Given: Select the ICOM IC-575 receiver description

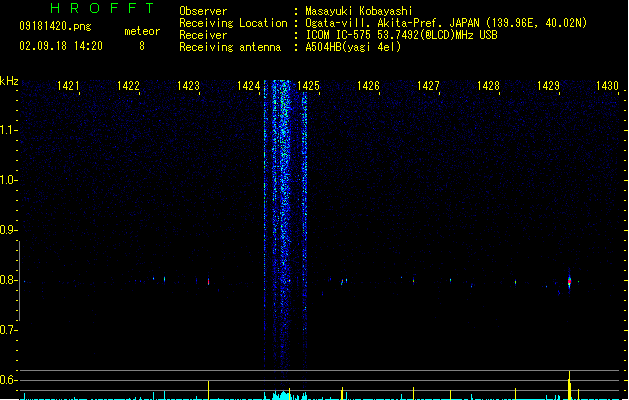Looking at the screenshot, I should pyautogui.click(x=401, y=35).
